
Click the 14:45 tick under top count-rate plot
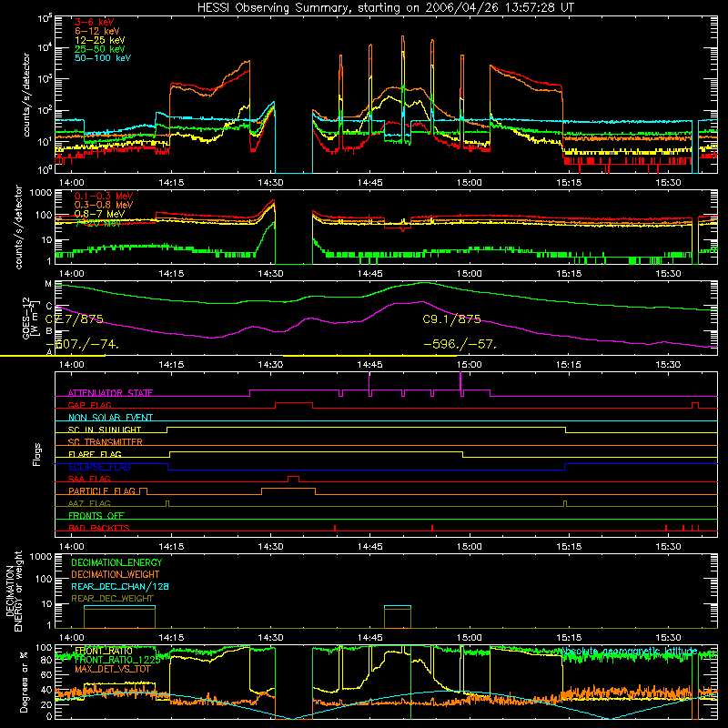pos(370,183)
